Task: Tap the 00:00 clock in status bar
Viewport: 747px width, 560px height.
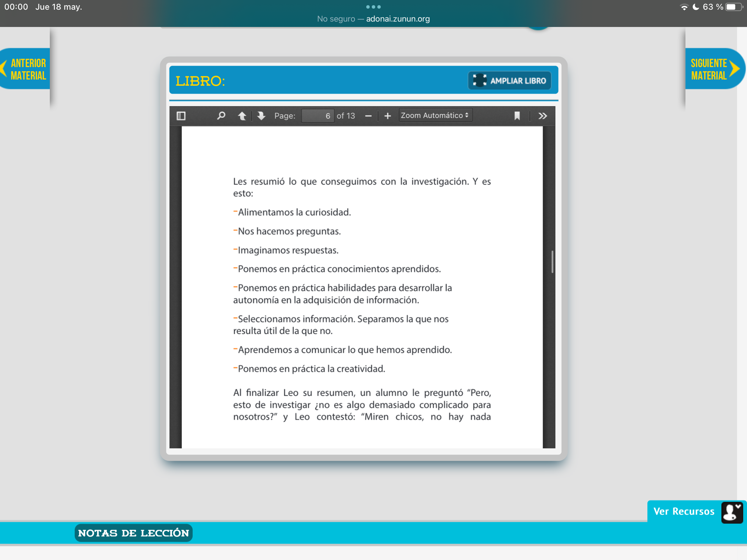Action: tap(16, 7)
